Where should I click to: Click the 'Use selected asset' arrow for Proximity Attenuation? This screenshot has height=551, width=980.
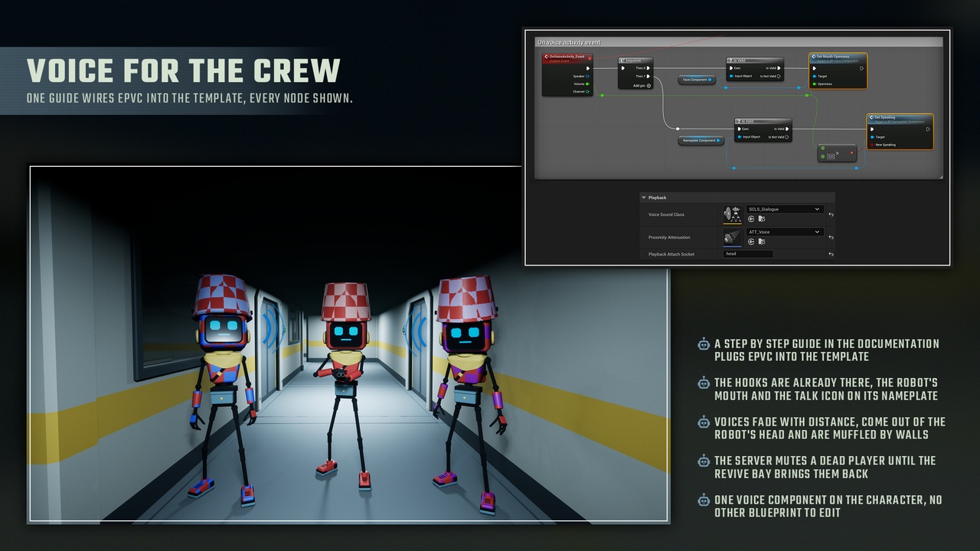pos(751,242)
